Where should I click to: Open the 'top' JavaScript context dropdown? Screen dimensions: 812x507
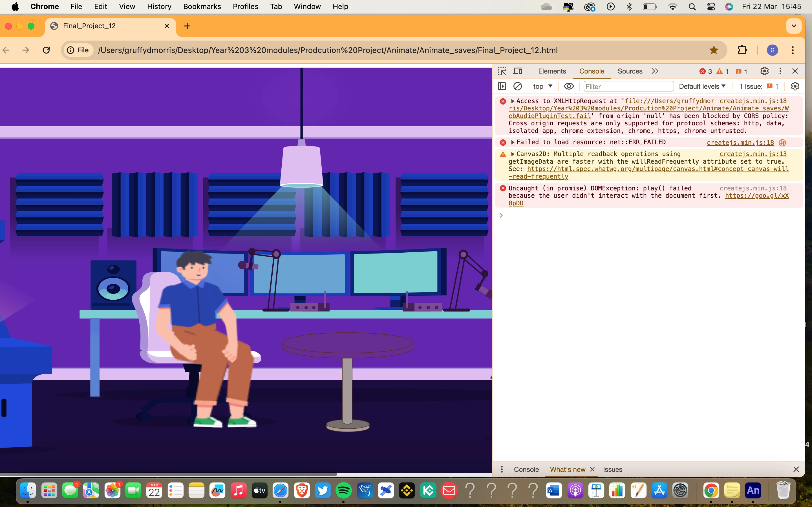[x=542, y=86]
